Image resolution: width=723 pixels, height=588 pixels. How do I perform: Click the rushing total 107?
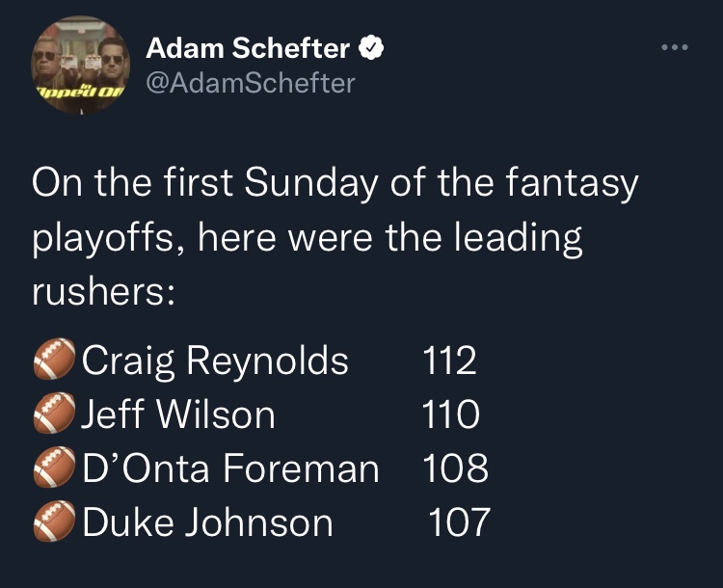(459, 523)
